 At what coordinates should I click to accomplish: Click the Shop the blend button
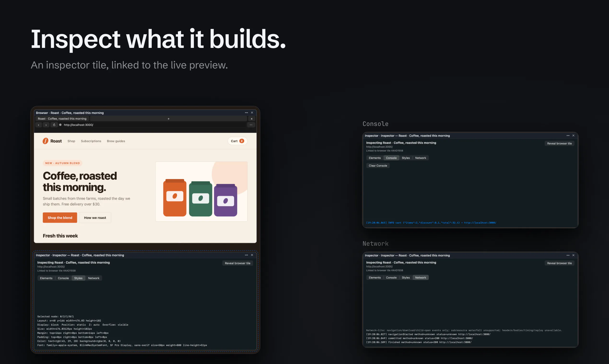(x=60, y=218)
